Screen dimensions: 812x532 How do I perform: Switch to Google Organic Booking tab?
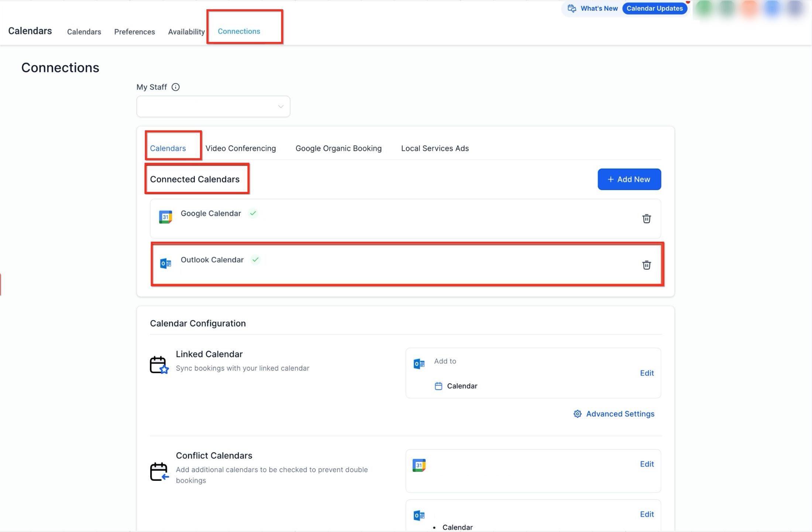click(x=338, y=148)
